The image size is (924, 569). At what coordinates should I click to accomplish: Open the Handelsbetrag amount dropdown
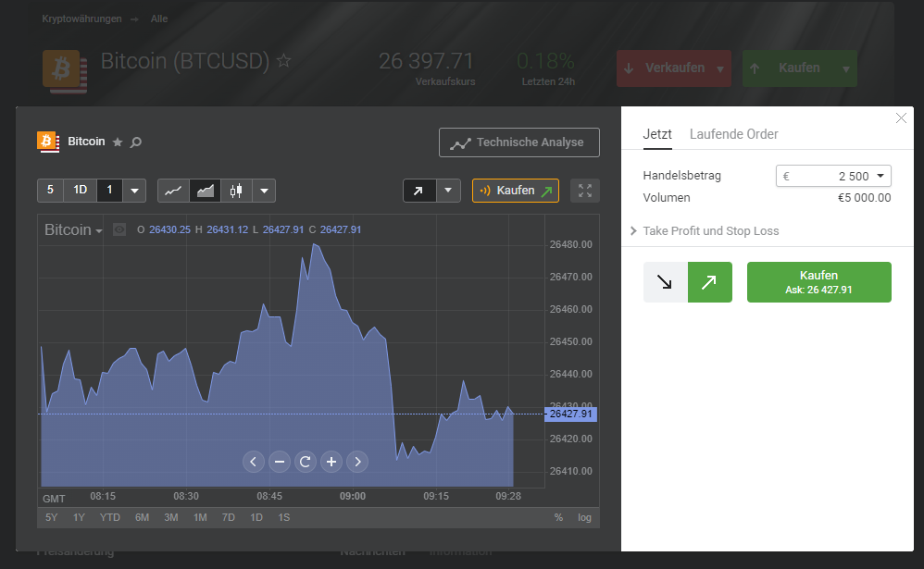point(833,176)
